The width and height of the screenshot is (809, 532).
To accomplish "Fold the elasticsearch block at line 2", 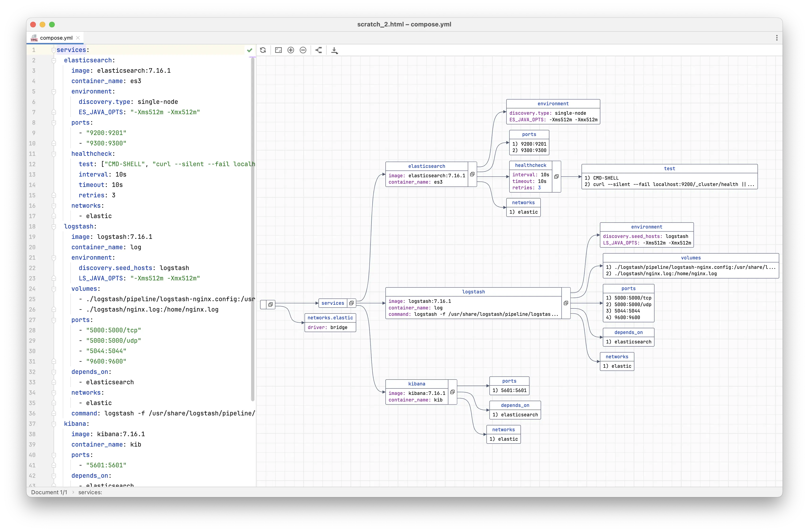I will (54, 60).
